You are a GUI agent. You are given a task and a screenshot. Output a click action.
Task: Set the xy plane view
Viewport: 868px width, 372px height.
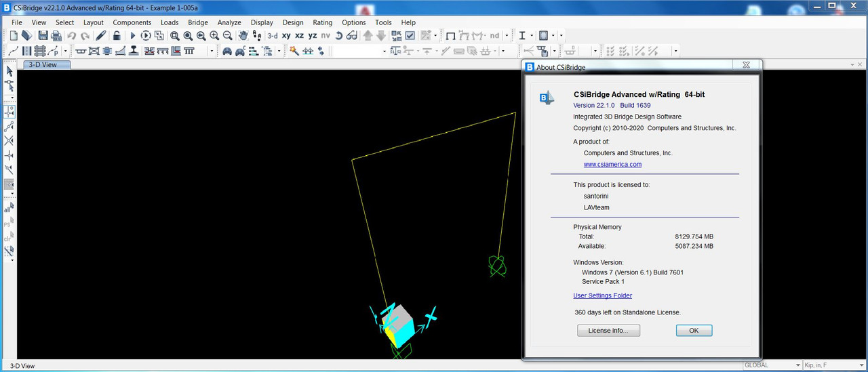coord(286,35)
